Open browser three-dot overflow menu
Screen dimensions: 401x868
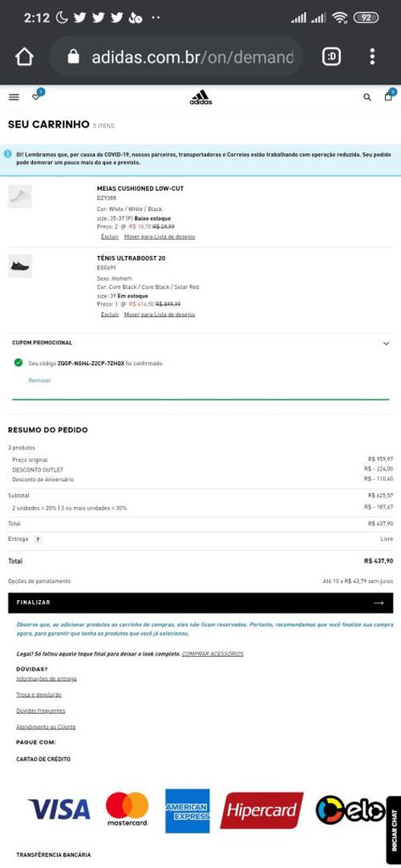[x=372, y=56]
